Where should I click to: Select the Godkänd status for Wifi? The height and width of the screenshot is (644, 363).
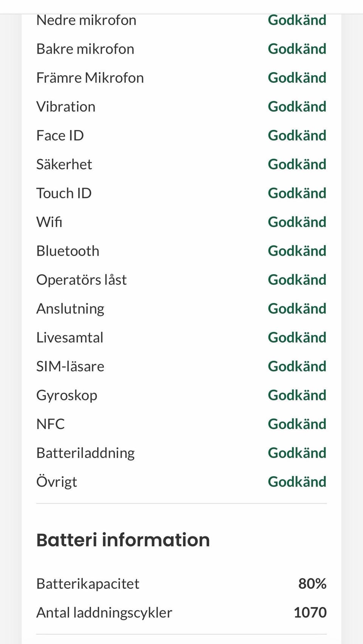tap(297, 222)
